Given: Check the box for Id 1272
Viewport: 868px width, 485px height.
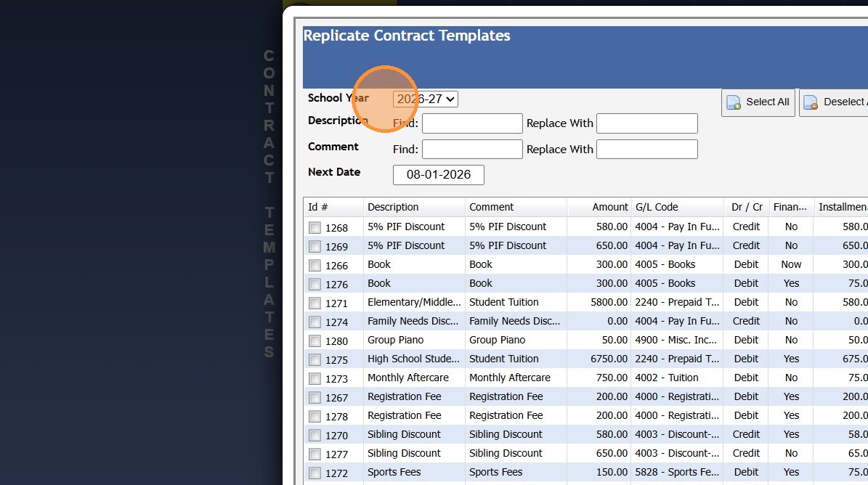Looking at the screenshot, I should click(315, 473).
